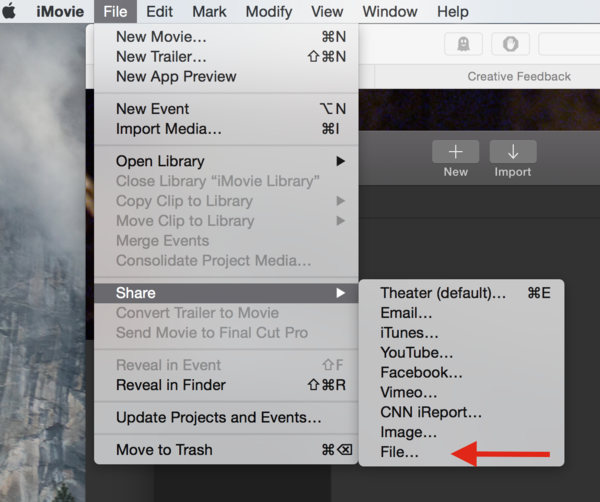Image resolution: width=600 pixels, height=502 pixels.
Task: Share to YouTube…
Action: click(x=461, y=353)
